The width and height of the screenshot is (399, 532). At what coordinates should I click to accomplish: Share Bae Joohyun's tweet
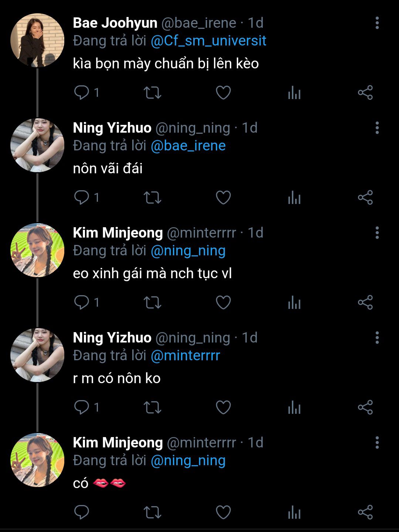(365, 92)
